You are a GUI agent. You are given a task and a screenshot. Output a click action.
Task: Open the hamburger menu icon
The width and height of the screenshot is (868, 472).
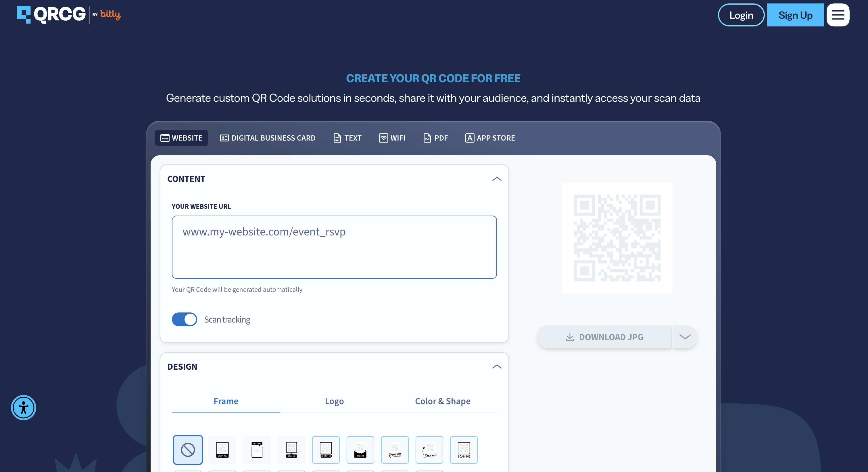838,15
